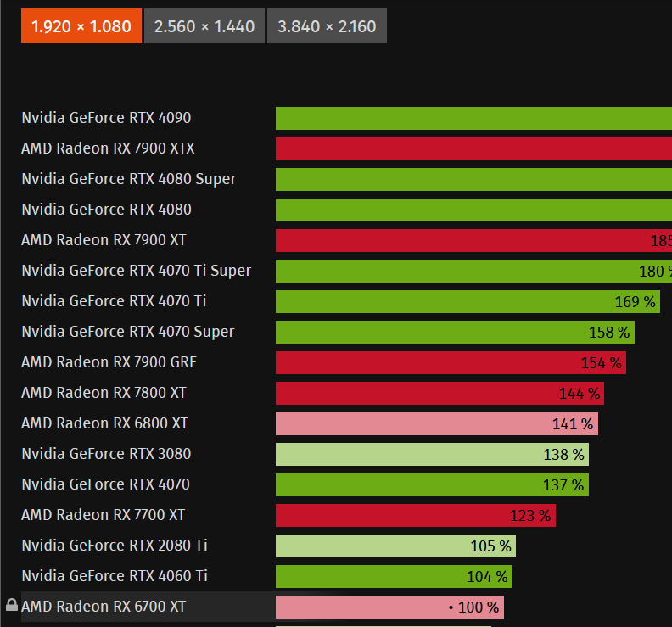Viewport: 672px width, 627px height.
Task: Click the red RX 7900 XTX performance bar
Action: [473, 148]
